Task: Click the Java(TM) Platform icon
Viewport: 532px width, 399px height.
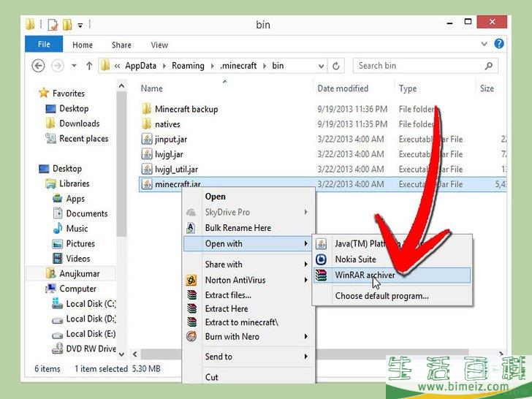Action: point(321,243)
